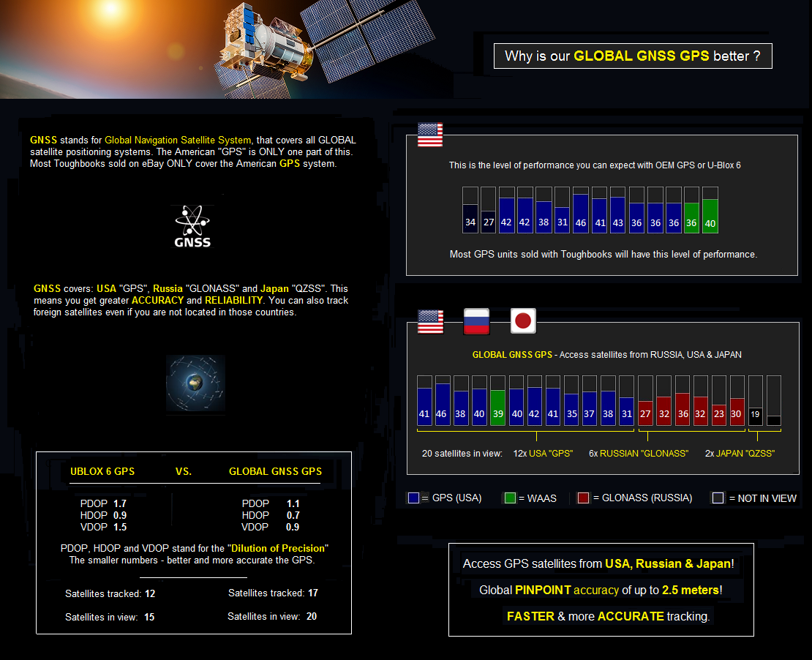Click the 'FASTER & more ACCURATE tracking.' line

click(x=608, y=617)
